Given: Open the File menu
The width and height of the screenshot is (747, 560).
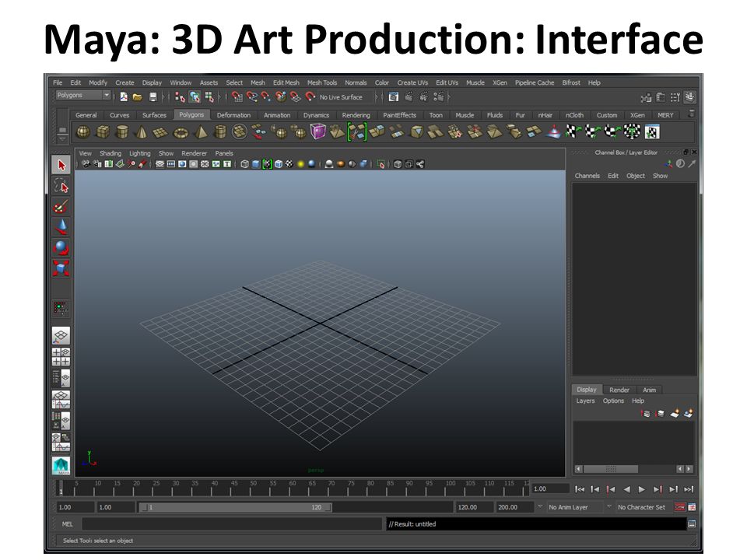Looking at the screenshot, I should tap(58, 82).
